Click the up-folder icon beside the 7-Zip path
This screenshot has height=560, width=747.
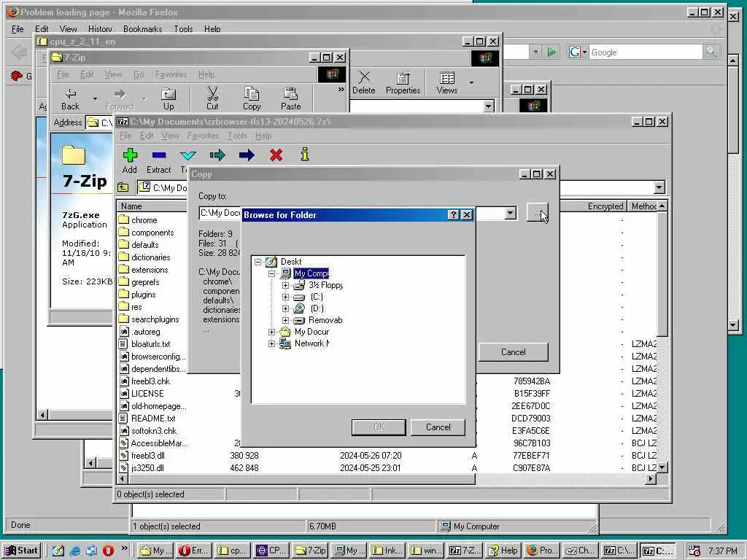point(123,187)
